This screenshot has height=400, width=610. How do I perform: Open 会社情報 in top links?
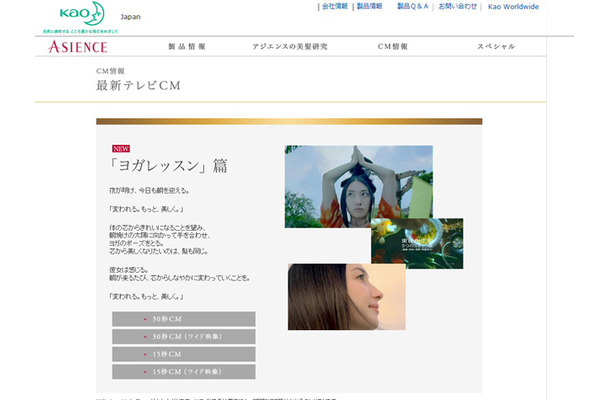pyautogui.click(x=335, y=6)
